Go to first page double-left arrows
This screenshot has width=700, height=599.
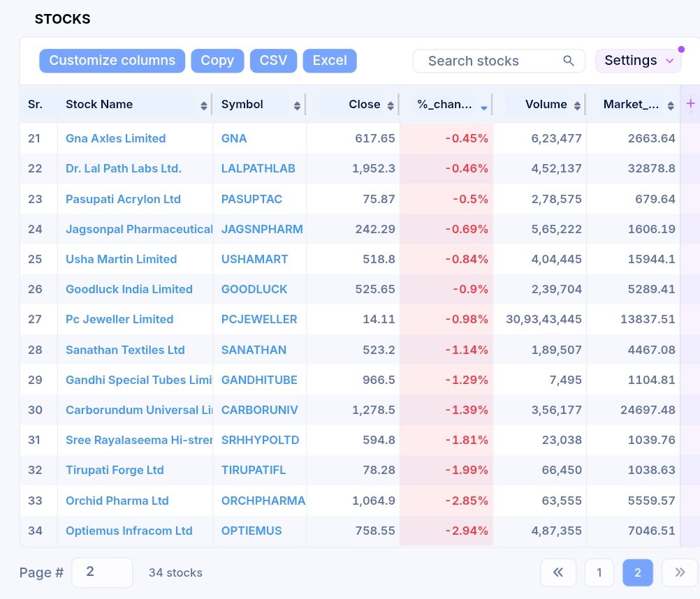pos(558,572)
